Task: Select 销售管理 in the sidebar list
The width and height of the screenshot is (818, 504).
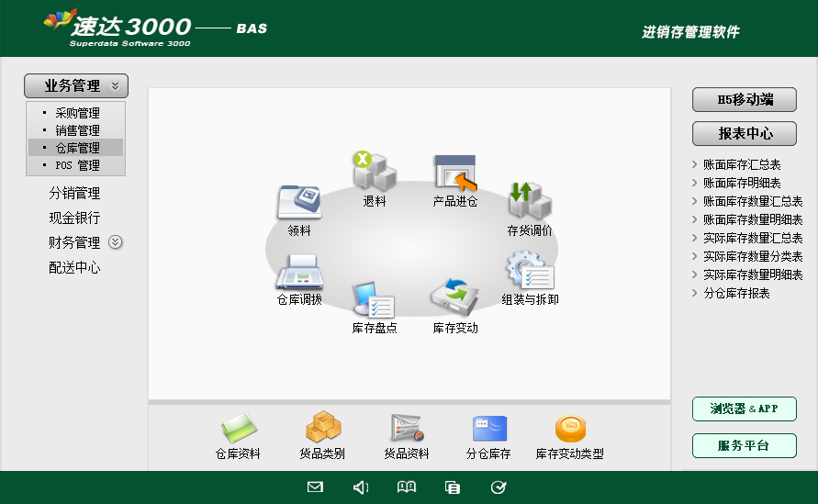Action: click(77, 131)
